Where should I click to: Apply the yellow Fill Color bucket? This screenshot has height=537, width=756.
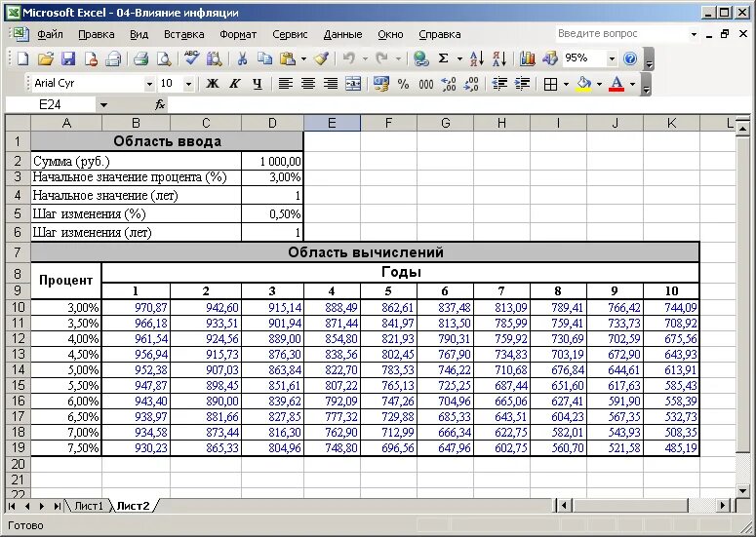tap(584, 84)
